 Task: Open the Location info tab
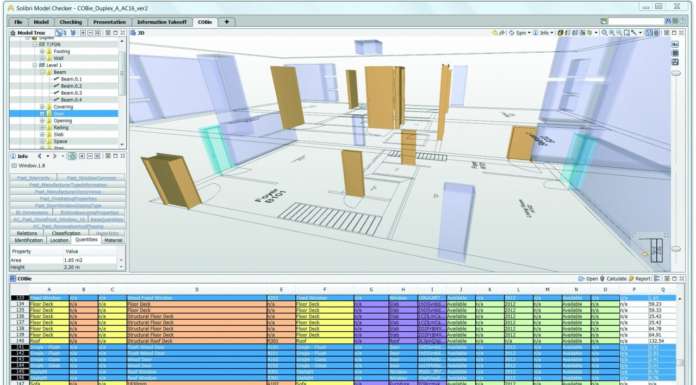pyautogui.click(x=59, y=240)
